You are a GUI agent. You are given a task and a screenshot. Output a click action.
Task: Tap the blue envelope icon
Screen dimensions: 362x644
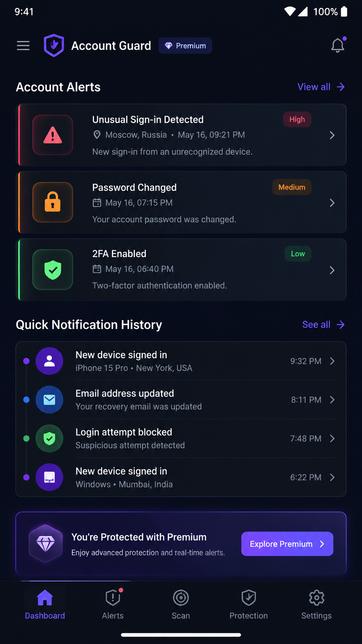pos(49,400)
